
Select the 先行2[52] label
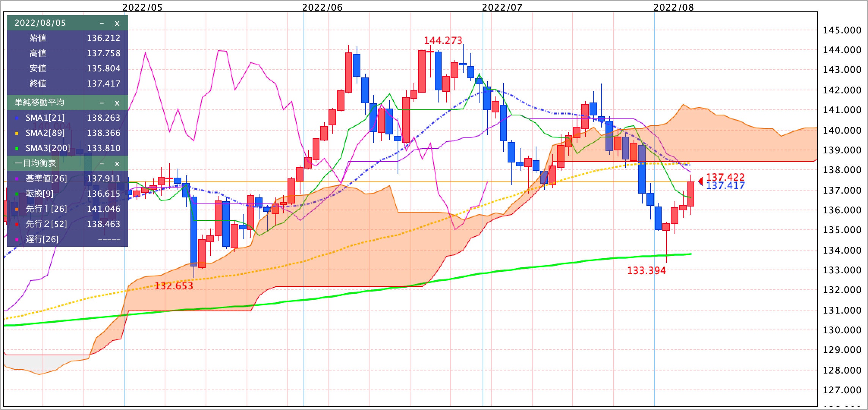pos(46,224)
